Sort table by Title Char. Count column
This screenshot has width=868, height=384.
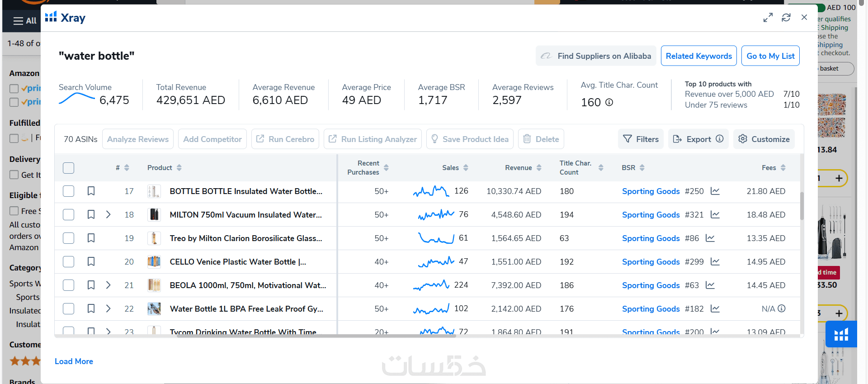tap(601, 168)
